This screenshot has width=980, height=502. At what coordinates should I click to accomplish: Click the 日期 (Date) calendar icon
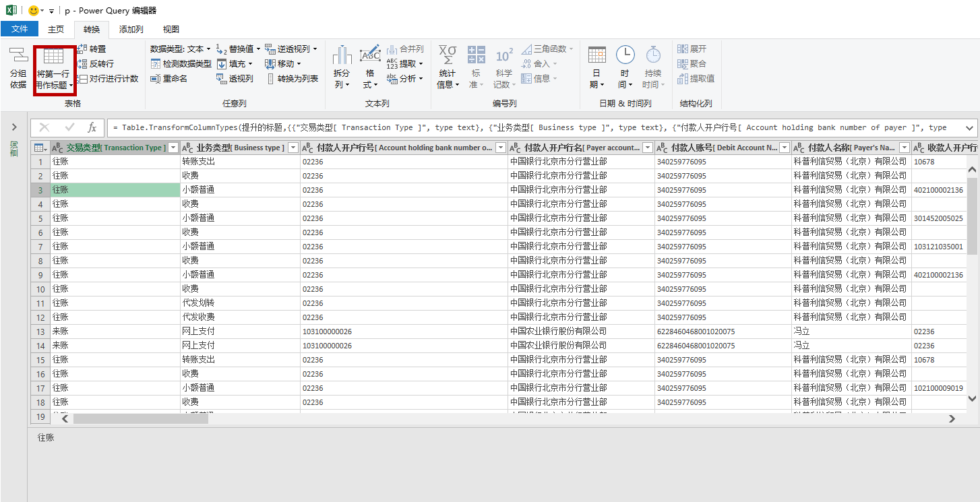pos(597,55)
